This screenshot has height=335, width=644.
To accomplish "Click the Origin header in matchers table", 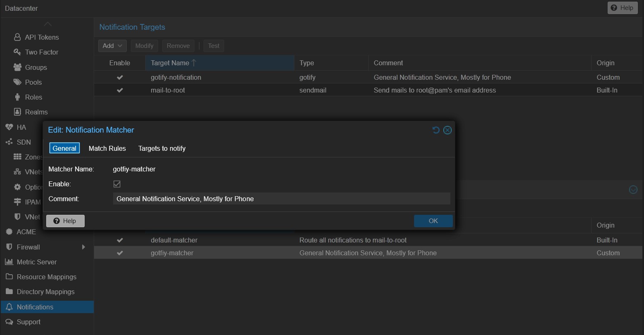I will 617,225.
